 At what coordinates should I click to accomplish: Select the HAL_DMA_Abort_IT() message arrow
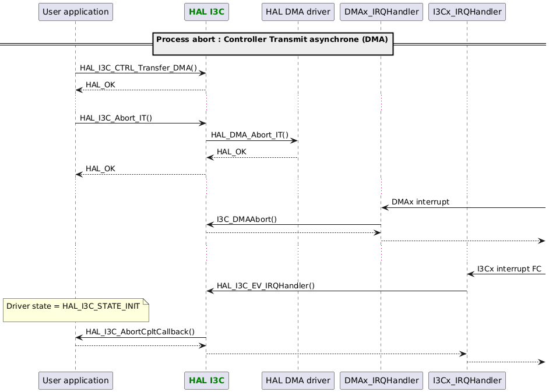pos(251,140)
